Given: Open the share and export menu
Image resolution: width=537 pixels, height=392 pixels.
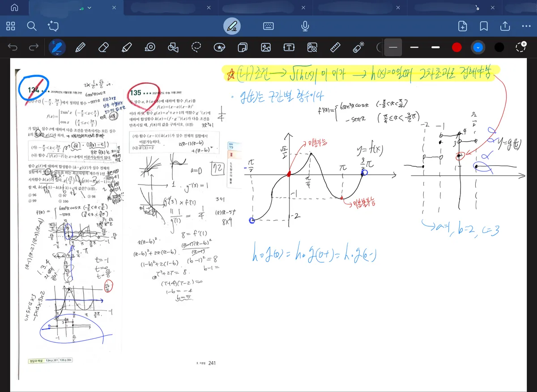Looking at the screenshot, I should [505, 26].
